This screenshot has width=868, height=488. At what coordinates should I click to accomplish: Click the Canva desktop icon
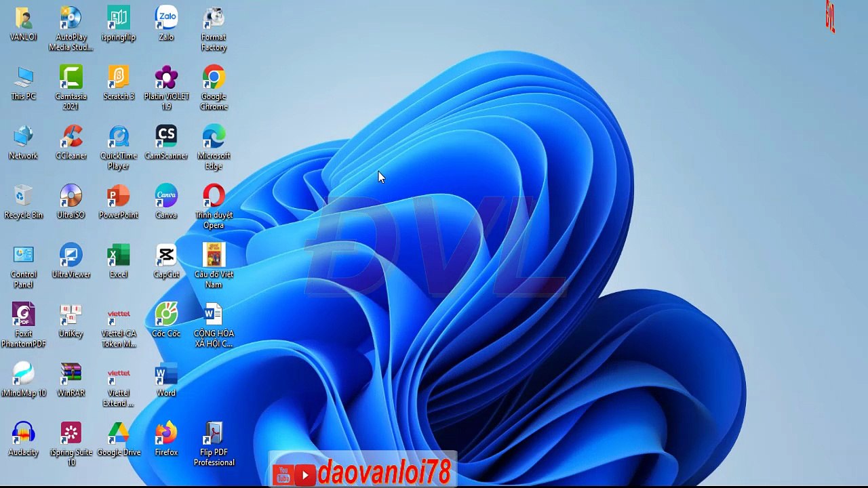point(166,197)
